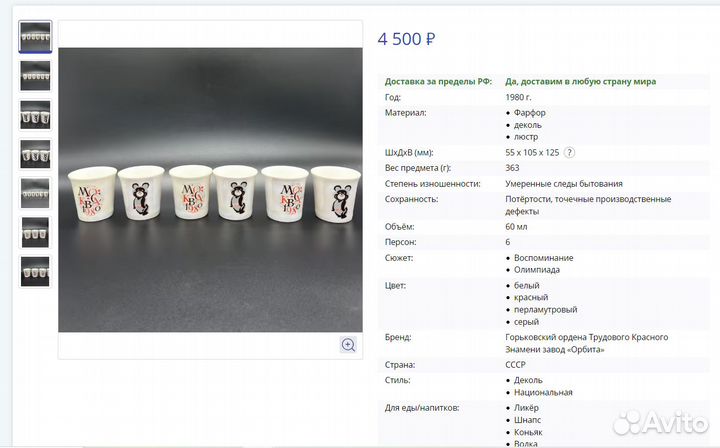Click the перламутровый color entry
The width and height of the screenshot is (720, 448).
[x=546, y=309]
